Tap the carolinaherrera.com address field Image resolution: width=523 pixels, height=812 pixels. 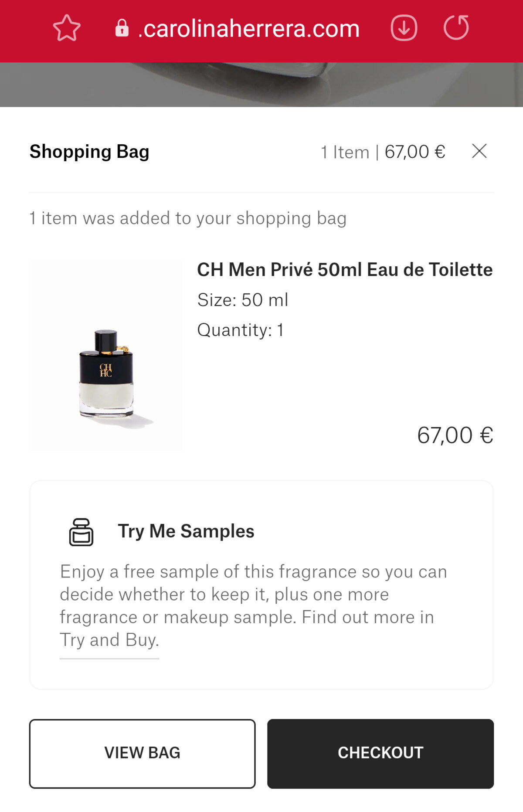[x=248, y=29]
